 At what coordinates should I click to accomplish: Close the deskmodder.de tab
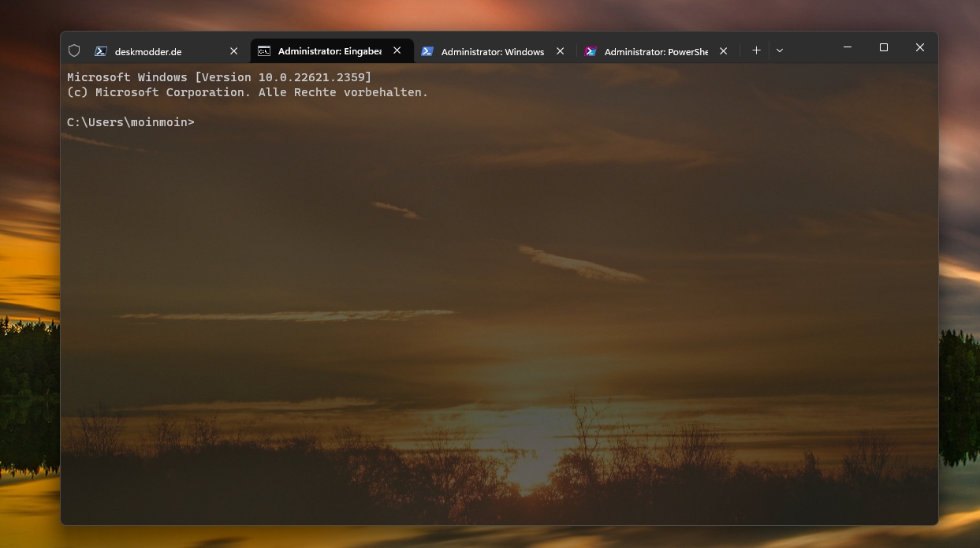[233, 51]
